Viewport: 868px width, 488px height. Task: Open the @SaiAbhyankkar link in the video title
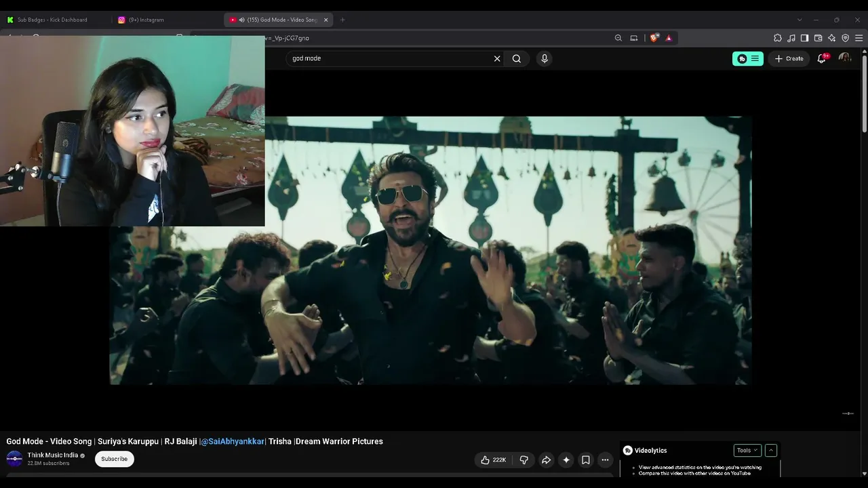click(233, 441)
